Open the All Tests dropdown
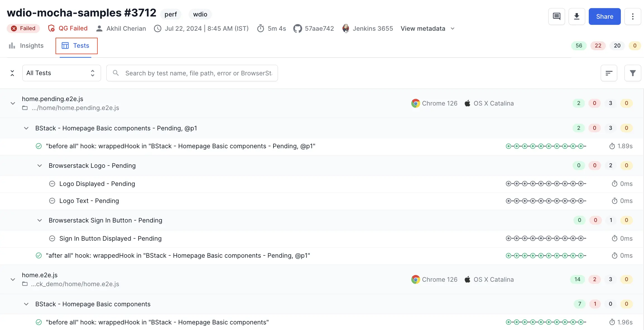Screen dimensions: 644x330 [x=61, y=73]
